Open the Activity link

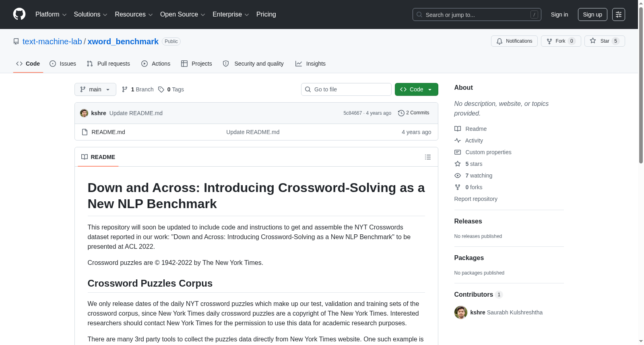(469, 140)
